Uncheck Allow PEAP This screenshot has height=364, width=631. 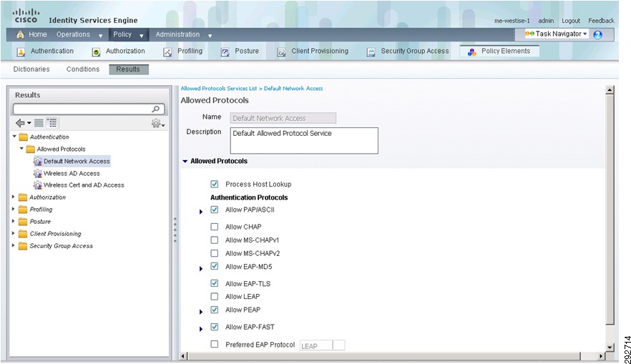tap(215, 310)
